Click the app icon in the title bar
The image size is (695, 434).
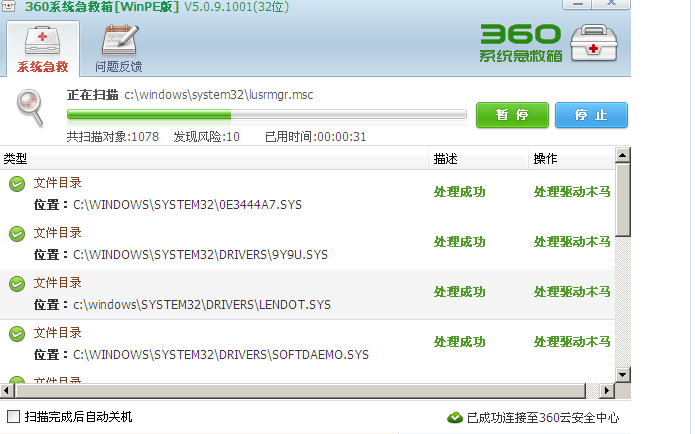[x=8, y=6]
